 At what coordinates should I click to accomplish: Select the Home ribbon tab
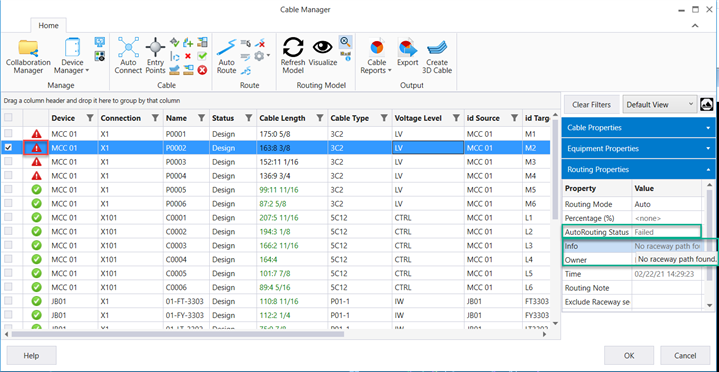tap(48, 25)
